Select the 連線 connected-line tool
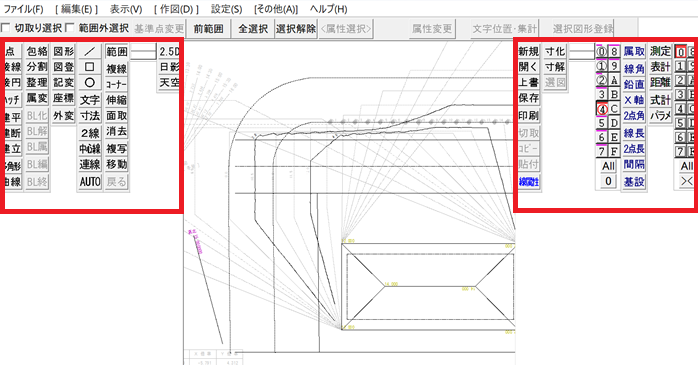The width and height of the screenshot is (698, 365). [x=90, y=165]
